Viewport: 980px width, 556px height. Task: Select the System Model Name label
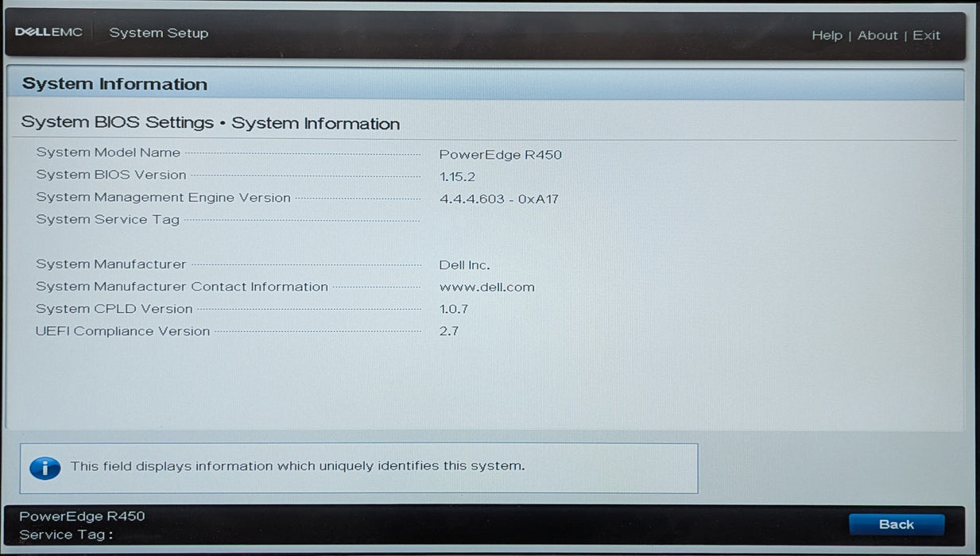click(108, 153)
